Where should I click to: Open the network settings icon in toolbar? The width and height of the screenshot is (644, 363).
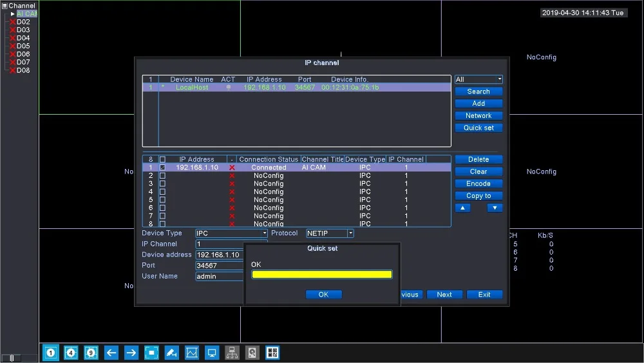tap(232, 353)
